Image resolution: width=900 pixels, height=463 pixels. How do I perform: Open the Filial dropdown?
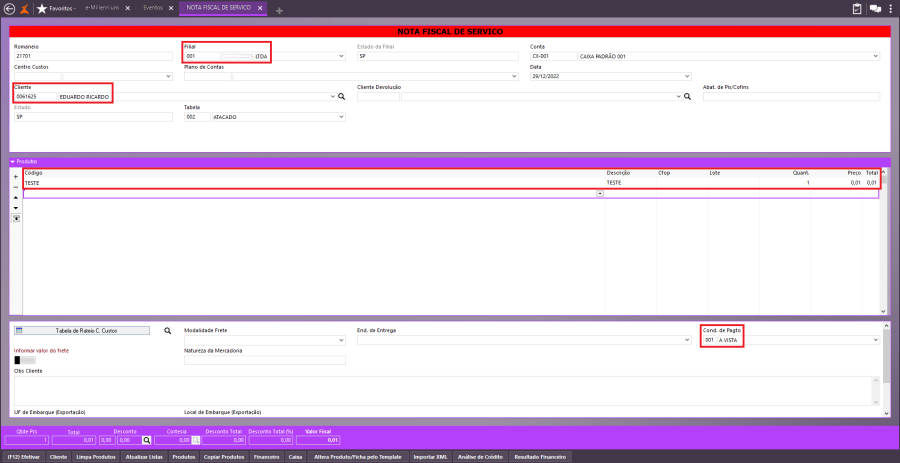pos(342,56)
